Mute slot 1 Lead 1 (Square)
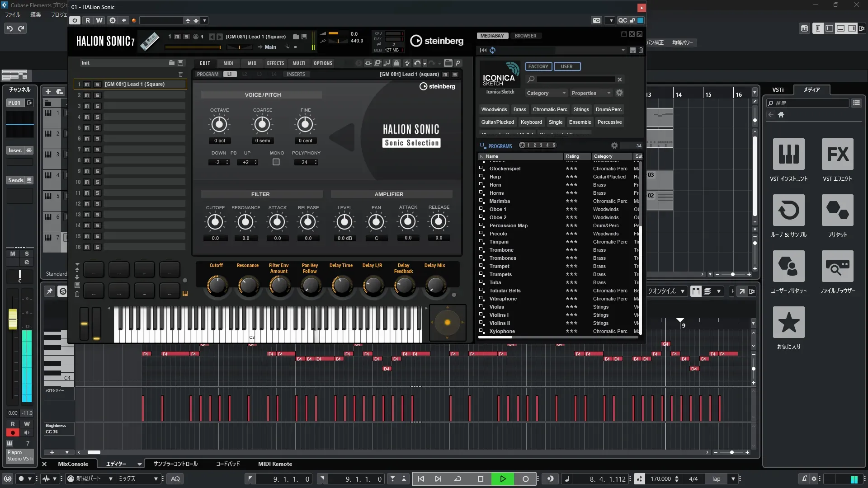 coord(87,84)
